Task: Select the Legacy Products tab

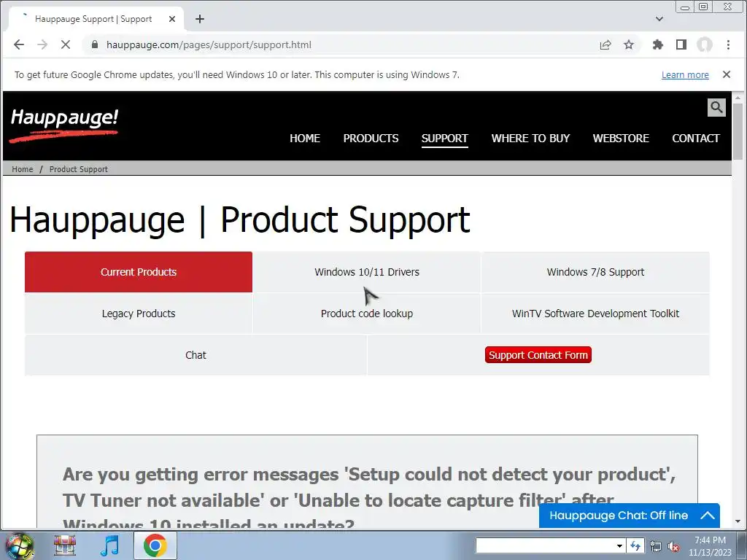Action: pyautogui.click(x=139, y=314)
